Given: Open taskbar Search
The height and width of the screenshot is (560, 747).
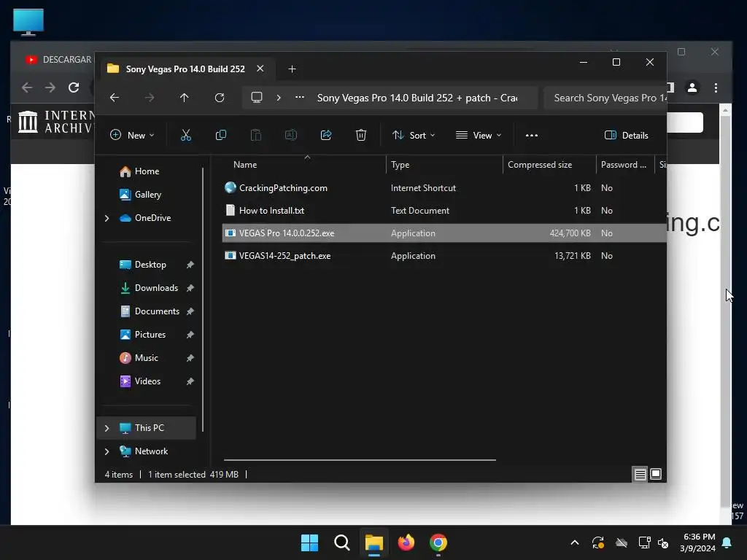Looking at the screenshot, I should click(x=341, y=542).
